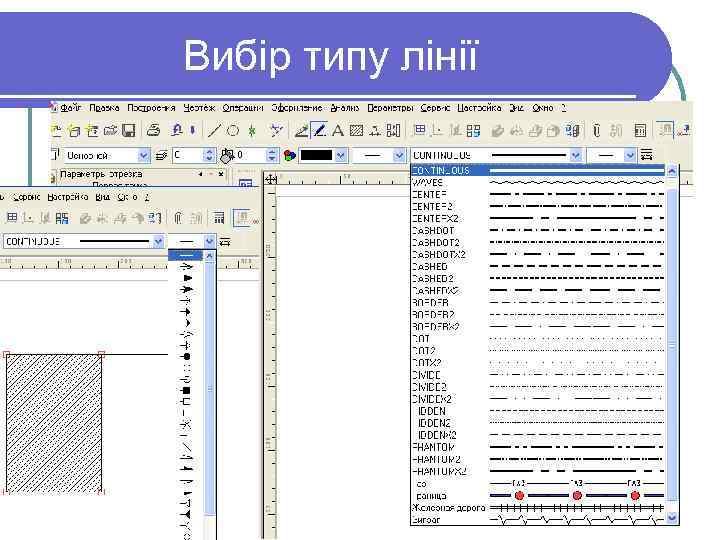Select the Circle drawing tool
This screenshot has height=540, width=720.
tap(233, 131)
